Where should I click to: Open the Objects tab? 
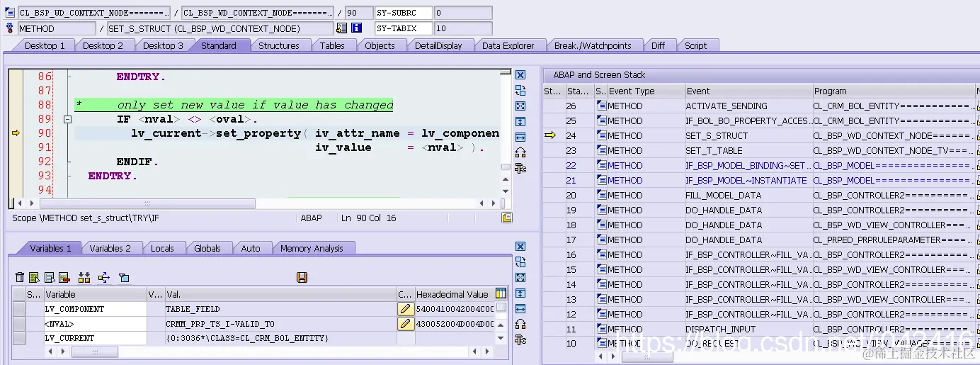point(380,45)
